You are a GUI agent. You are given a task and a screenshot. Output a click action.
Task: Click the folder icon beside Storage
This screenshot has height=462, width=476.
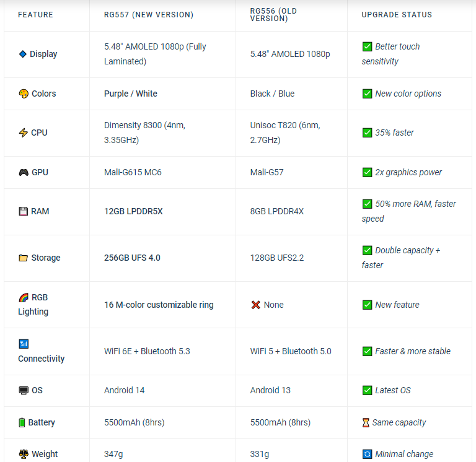click(x=24, y=258)
